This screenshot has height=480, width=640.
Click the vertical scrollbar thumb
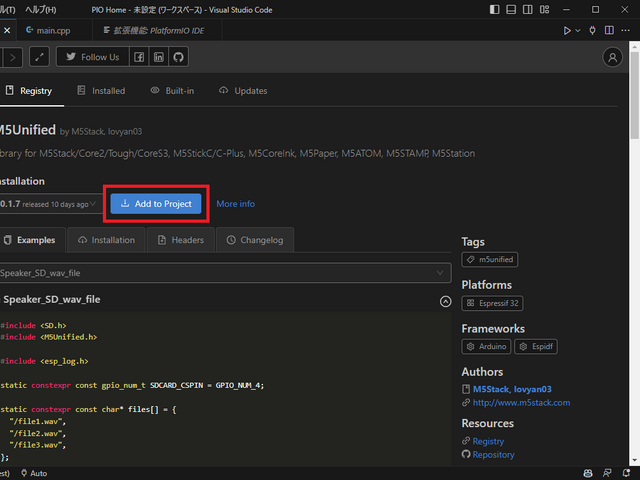(x=634, y=95)
